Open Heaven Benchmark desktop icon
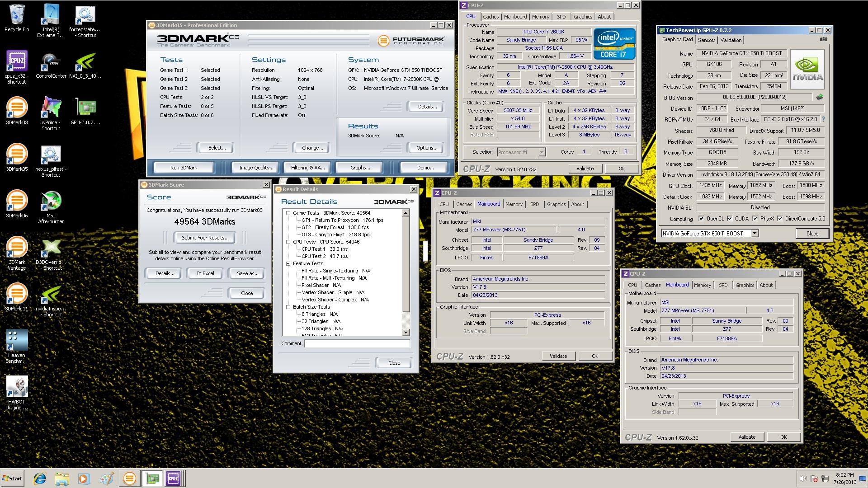868x488 pixels. tap(17, 346)
